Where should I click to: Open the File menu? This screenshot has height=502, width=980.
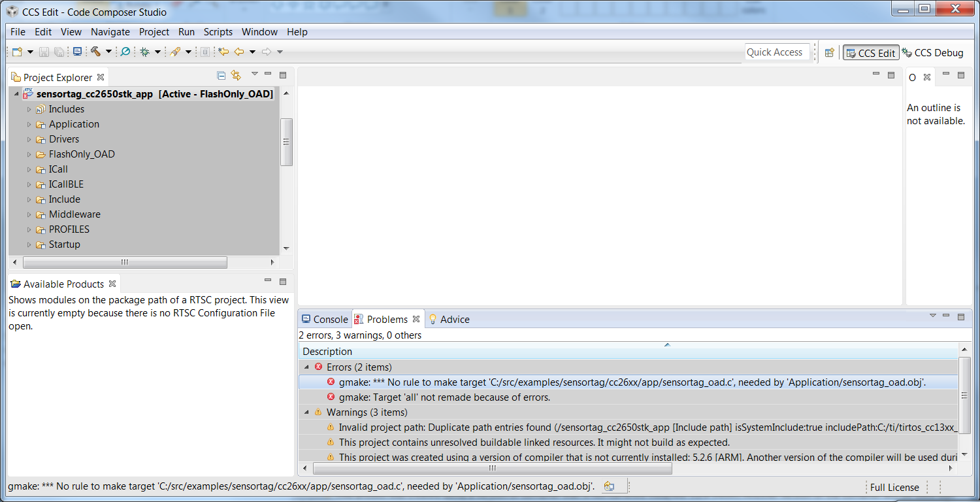(x=18, y=31)
